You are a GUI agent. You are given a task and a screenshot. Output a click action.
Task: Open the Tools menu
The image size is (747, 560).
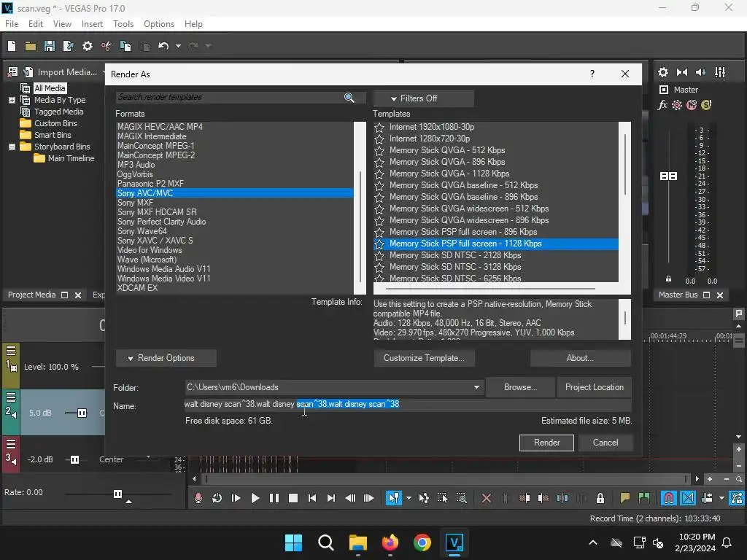(123, 24)
